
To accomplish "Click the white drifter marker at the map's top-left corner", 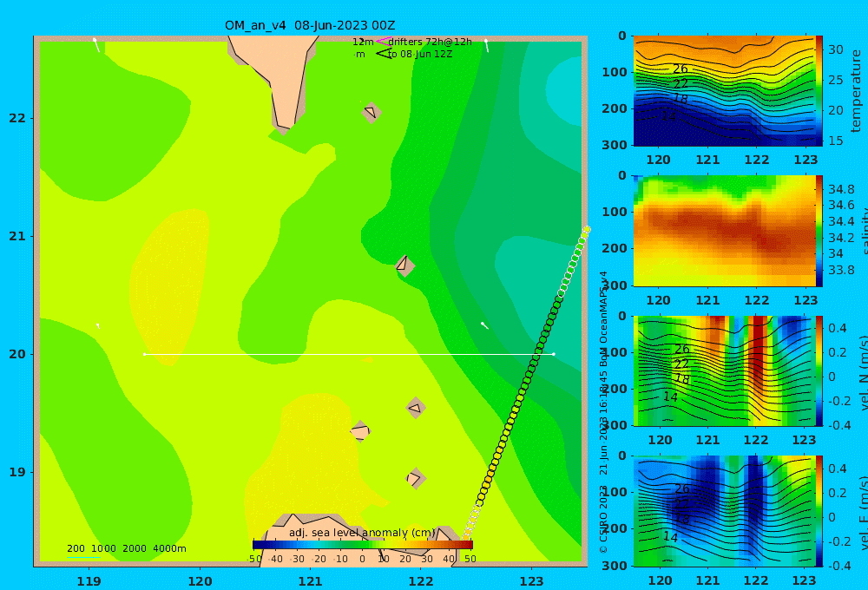I will tap(96, 45).
